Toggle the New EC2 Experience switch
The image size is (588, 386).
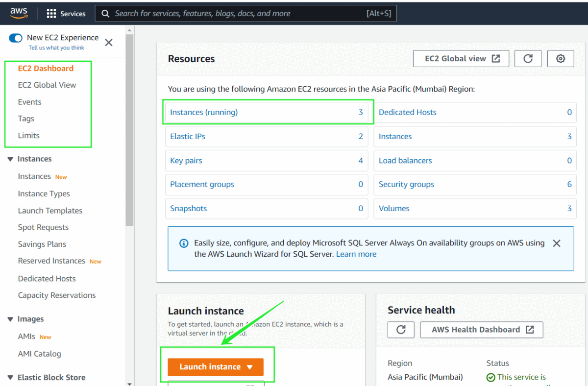[16, 38]
